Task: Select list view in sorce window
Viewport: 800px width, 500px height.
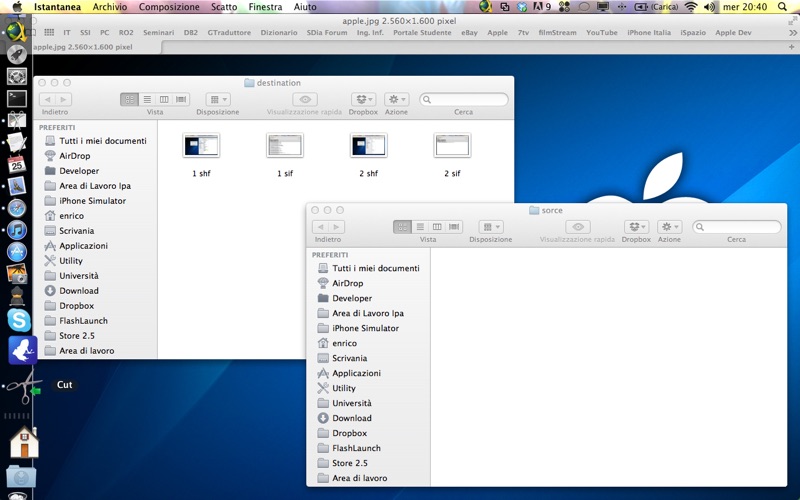Action: [x=420, y=227]
